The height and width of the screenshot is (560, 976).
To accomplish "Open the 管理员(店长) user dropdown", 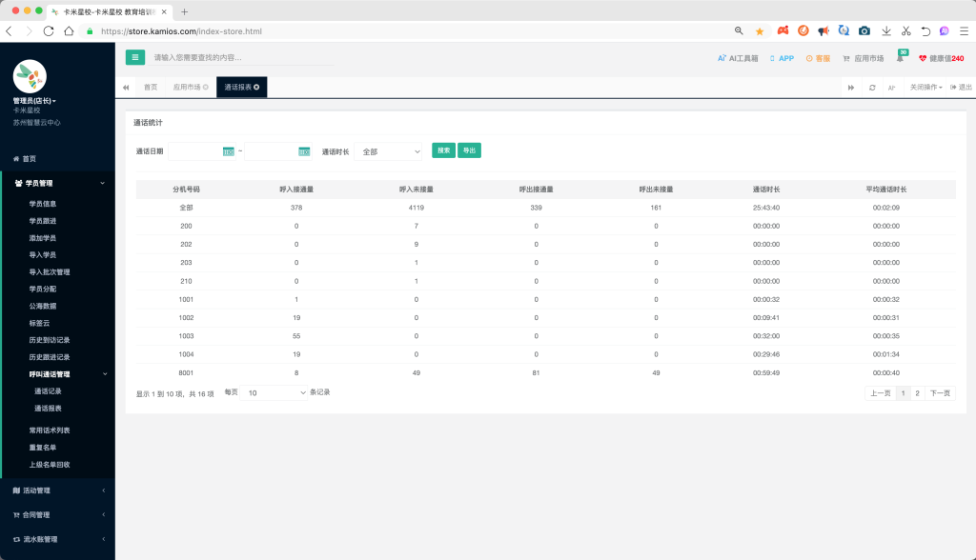I will pos(35,101).
